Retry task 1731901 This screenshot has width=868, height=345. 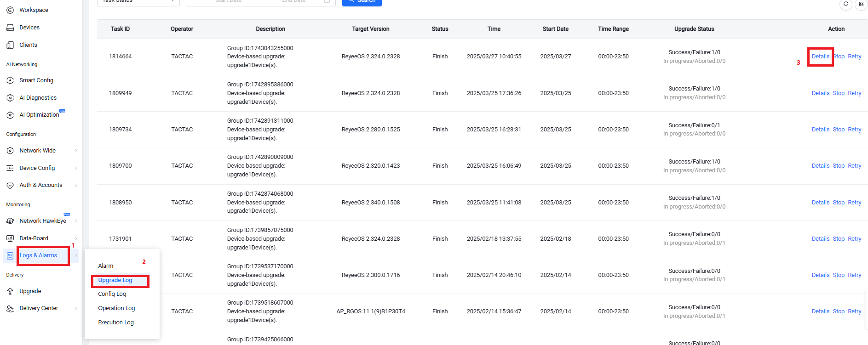[x=855, y=239]
